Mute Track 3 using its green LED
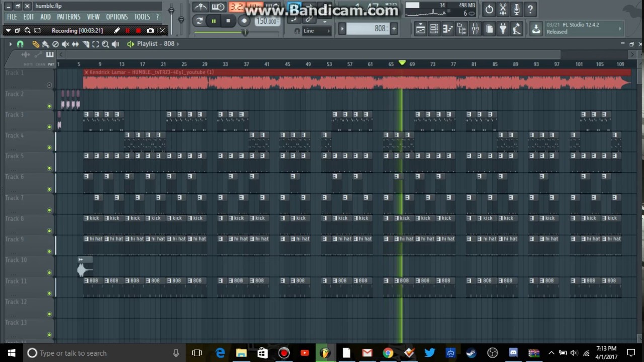The width and height of the screenshot is (644, 362). [49, 127]
